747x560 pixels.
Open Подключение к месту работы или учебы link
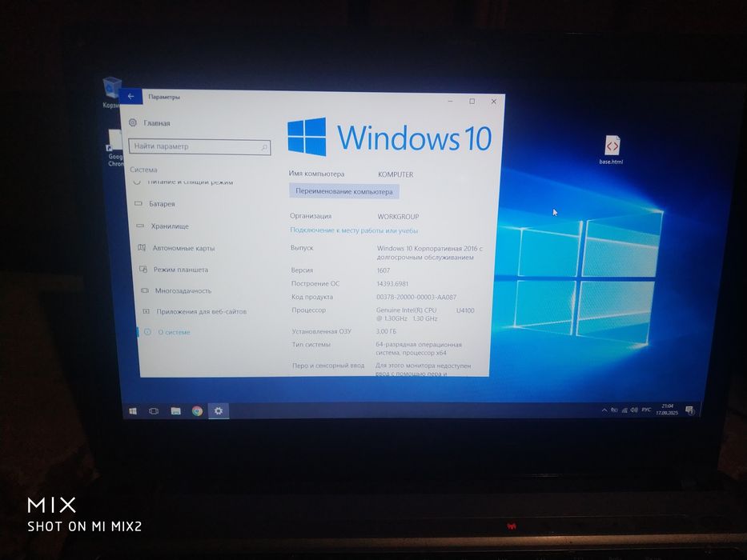click(354, 230)
